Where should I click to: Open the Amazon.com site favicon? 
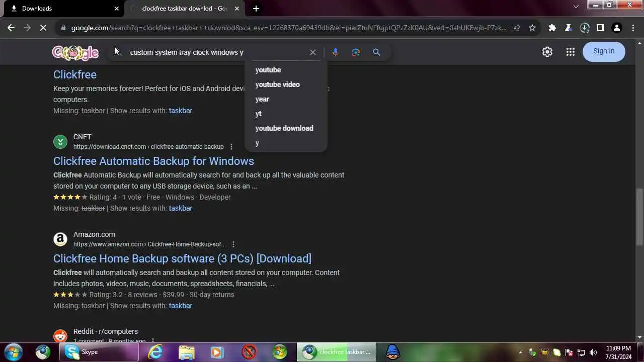coord(60,239)
